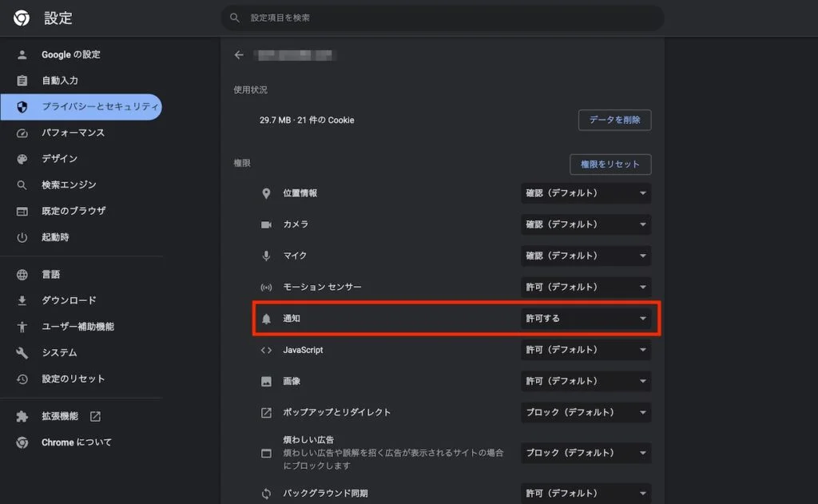Open Chrome について in the sidebar
Viewport: 818px width, 504px height.
click(x=77, y=442)
